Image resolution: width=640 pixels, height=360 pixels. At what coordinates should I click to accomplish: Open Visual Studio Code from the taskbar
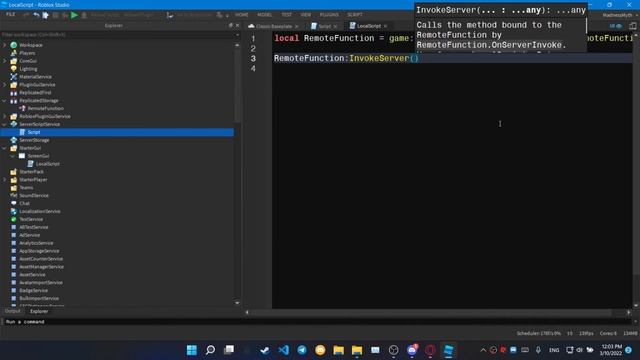click(284, 350)
